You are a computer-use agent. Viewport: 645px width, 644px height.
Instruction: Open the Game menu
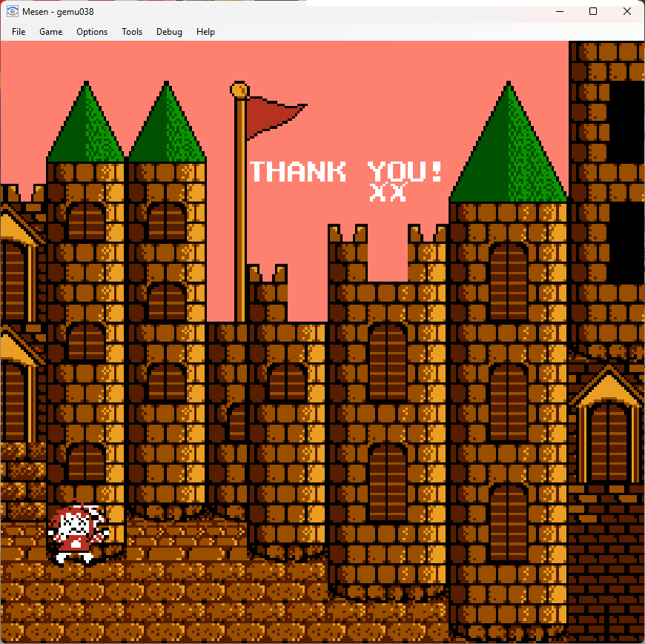click(x=50, y=32)
